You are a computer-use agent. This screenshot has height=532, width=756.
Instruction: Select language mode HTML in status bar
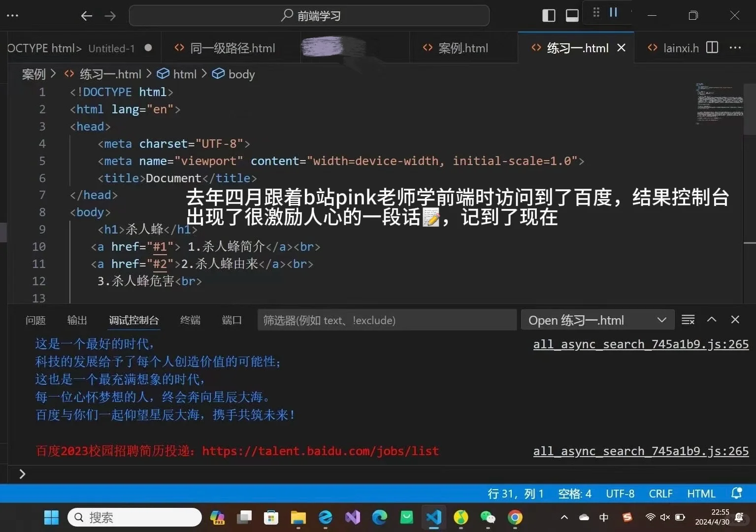[701, 494]
